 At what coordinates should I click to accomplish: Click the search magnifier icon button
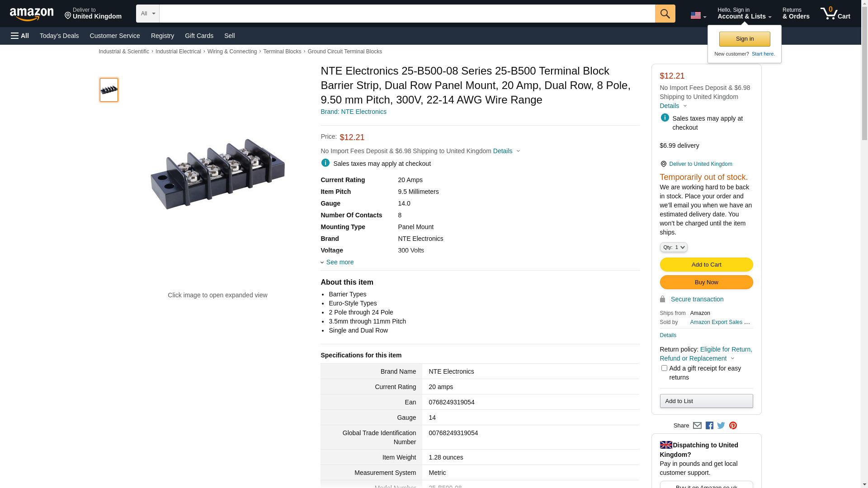pyautogui.click(x=665, y=14)
